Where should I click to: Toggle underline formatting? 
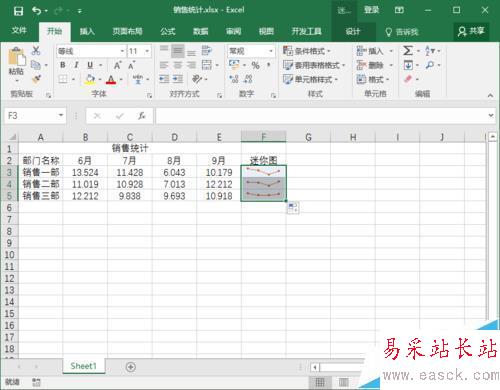click(x=90, y=65)
